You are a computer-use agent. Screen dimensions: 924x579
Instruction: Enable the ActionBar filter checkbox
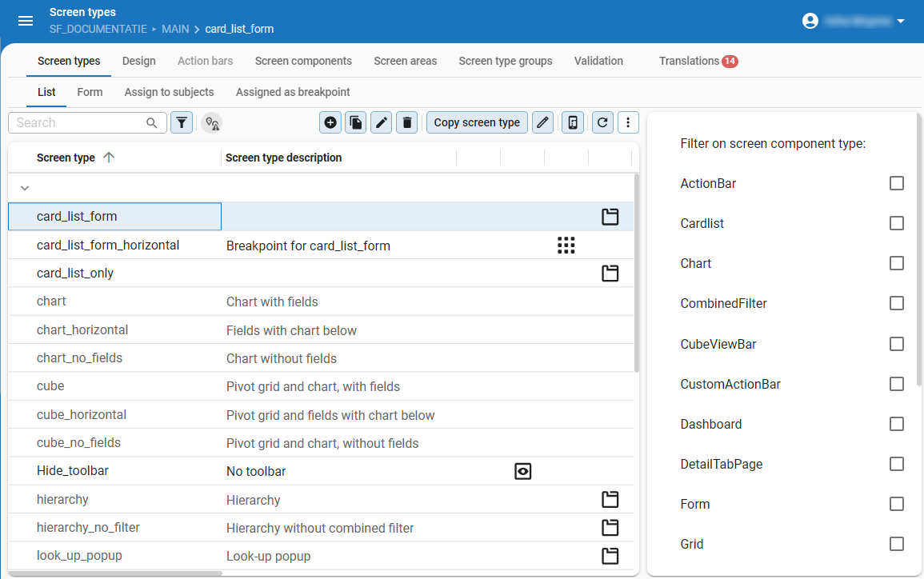click(x=896, y=183)
